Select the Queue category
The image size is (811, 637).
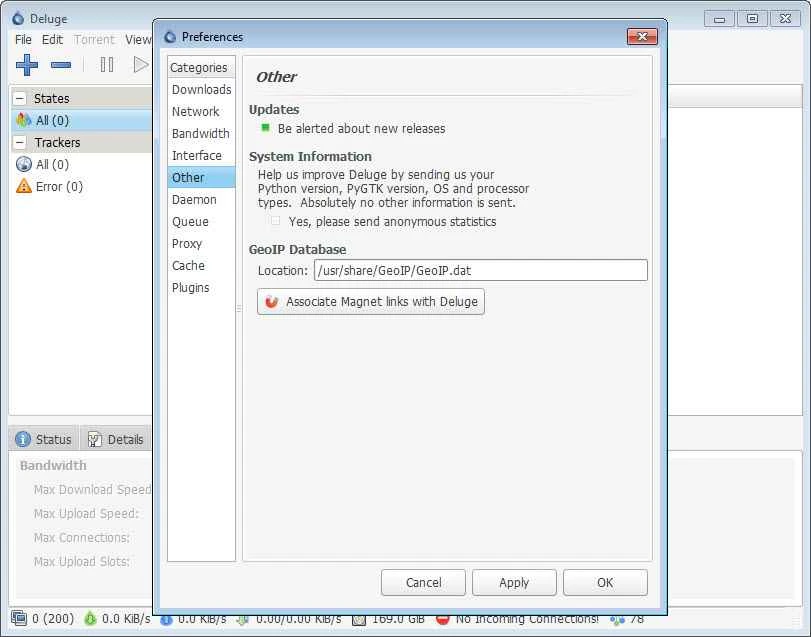(201, 221)
